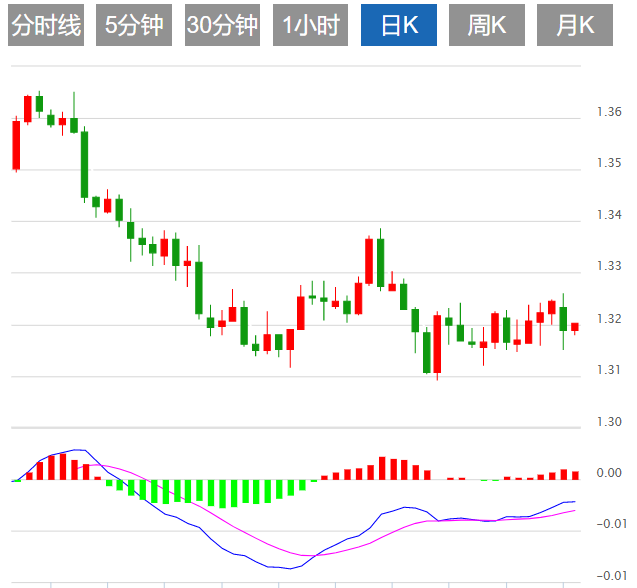Switch to the 分时线 chart tab
Viewport: 637px width, 588px height.
click(x=46, y=25)
